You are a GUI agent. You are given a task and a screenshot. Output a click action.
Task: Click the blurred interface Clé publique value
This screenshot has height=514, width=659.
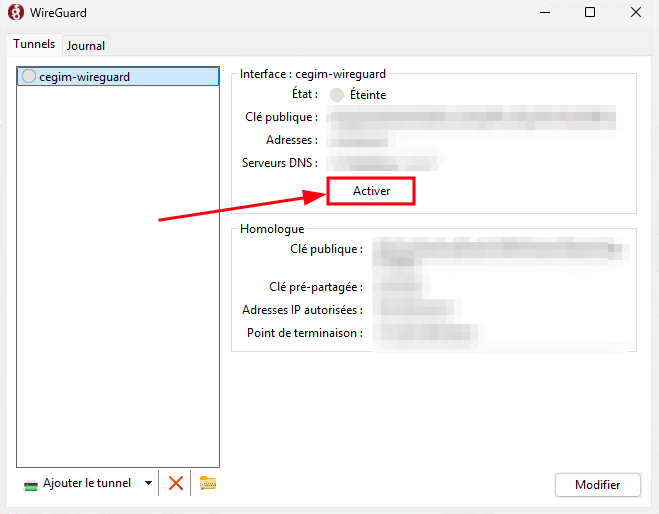(473, 118)
